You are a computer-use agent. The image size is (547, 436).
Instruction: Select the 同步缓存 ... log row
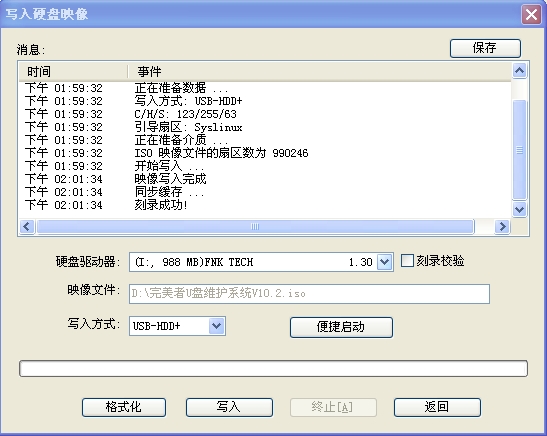click(265, 192)
